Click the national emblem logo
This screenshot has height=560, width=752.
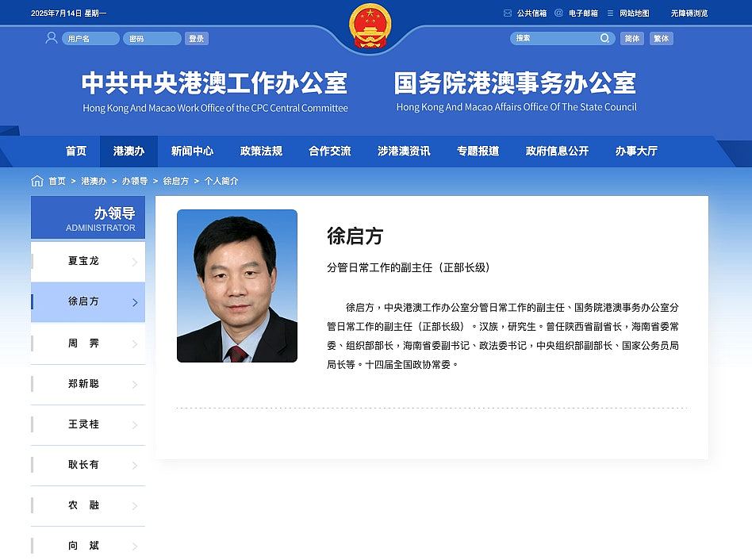click(x=370, y=26)
